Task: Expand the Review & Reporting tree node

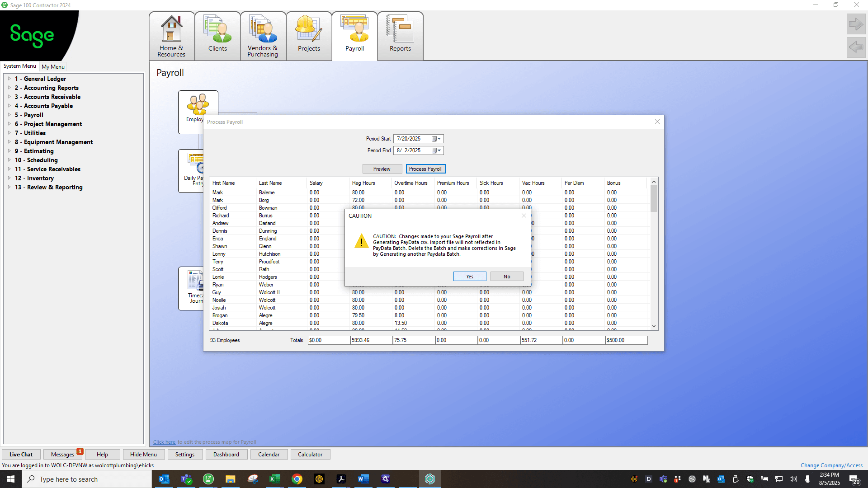Action: 9,187
